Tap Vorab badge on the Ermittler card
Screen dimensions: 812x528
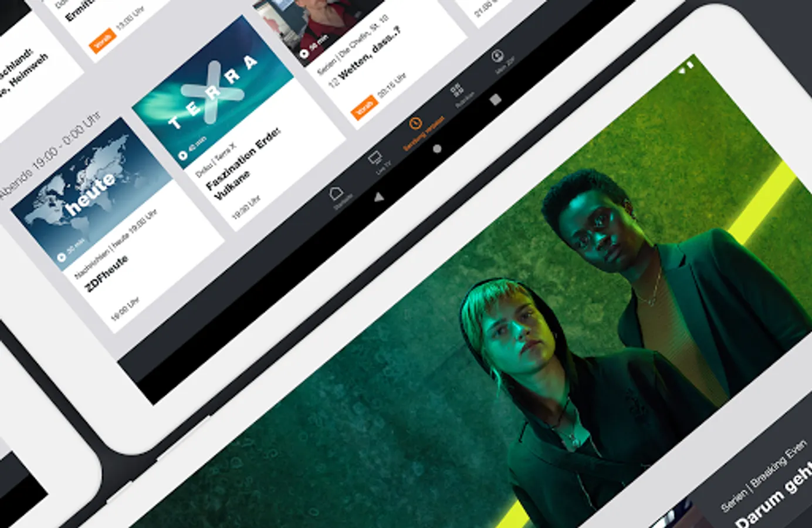[x=103, y=40]
